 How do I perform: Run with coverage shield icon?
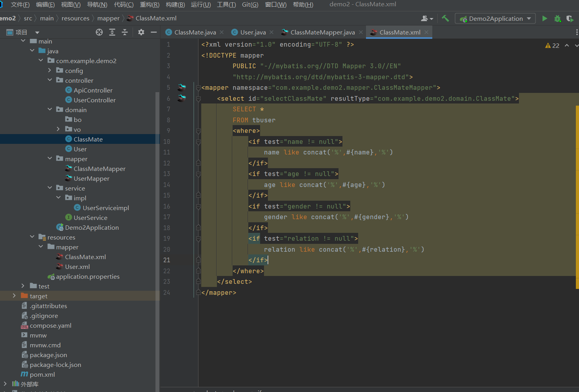570,18
